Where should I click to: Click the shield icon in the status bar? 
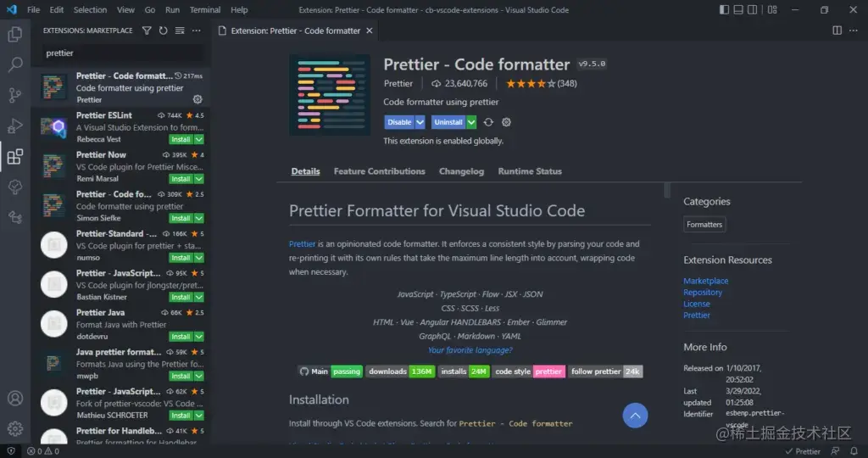click(x=10, y=451)
